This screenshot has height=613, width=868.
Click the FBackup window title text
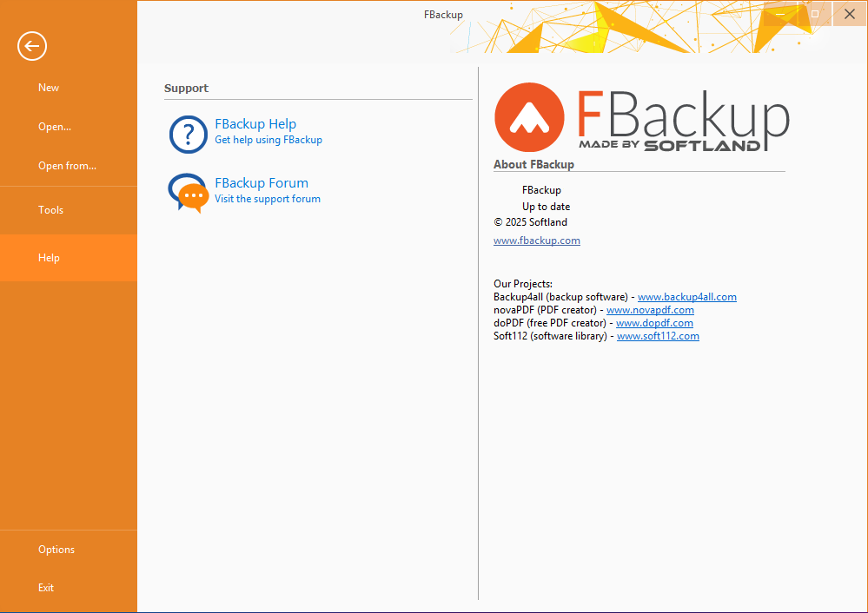(443, 15)
